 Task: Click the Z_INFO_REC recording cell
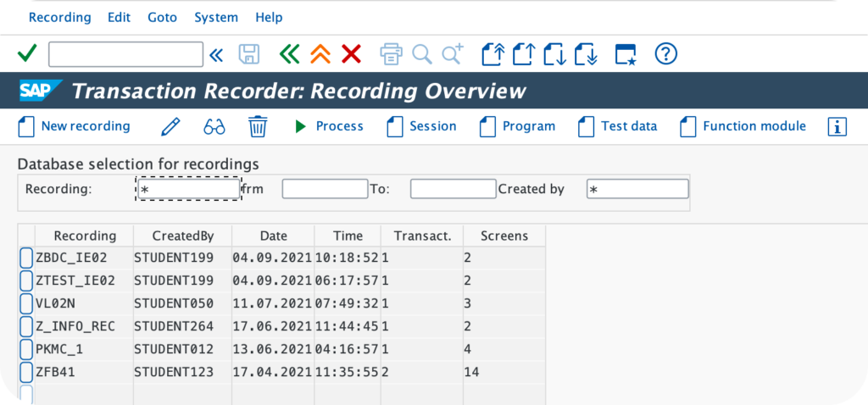(x=84, y=326)
